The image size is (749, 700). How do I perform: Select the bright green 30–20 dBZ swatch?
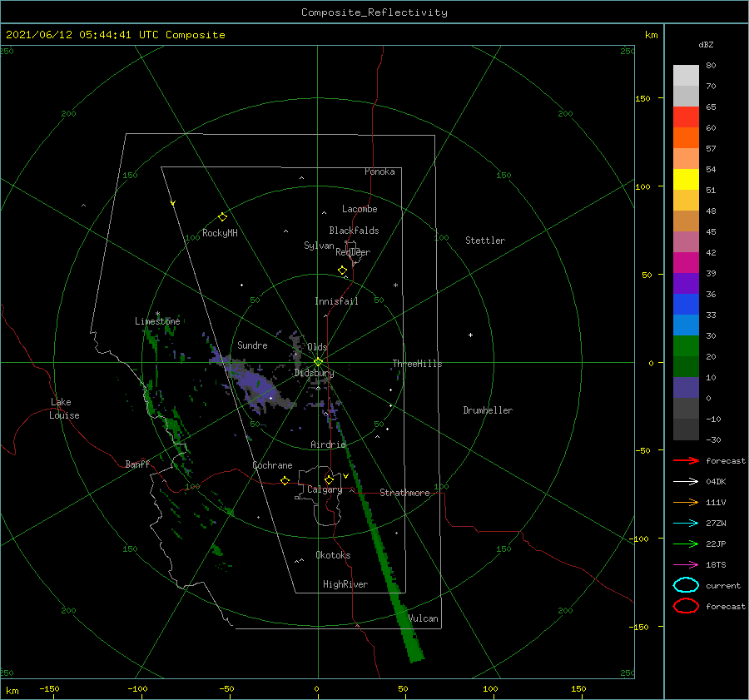point(686,346)
